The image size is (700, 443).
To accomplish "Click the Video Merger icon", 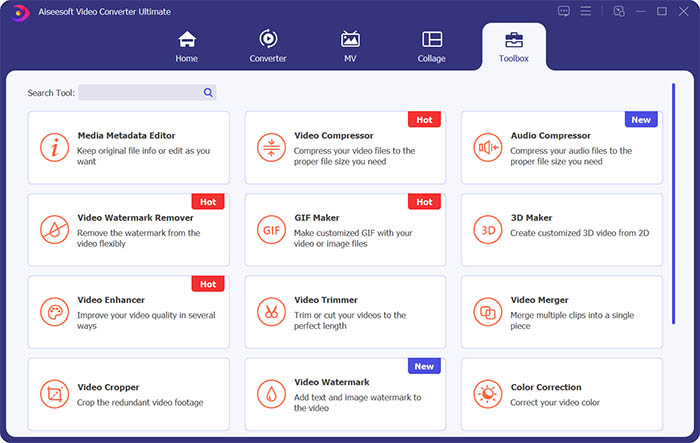I will 488,312.
